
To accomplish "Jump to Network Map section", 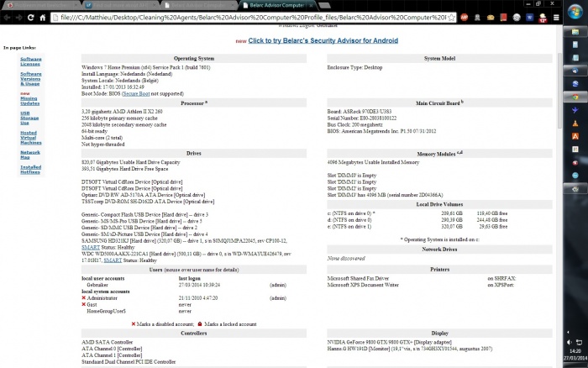I will pyautogui.click(x=30, y=155).
